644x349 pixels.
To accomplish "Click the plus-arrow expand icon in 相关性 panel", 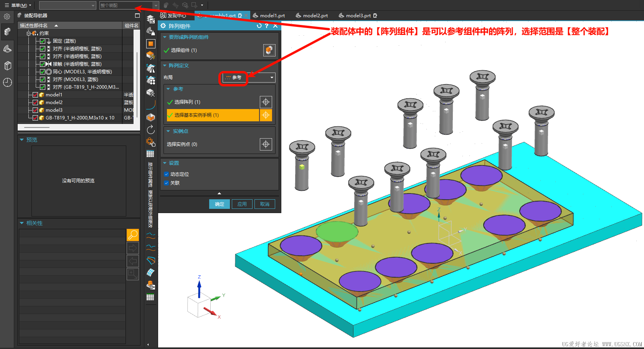I will [x=133, y=274].
